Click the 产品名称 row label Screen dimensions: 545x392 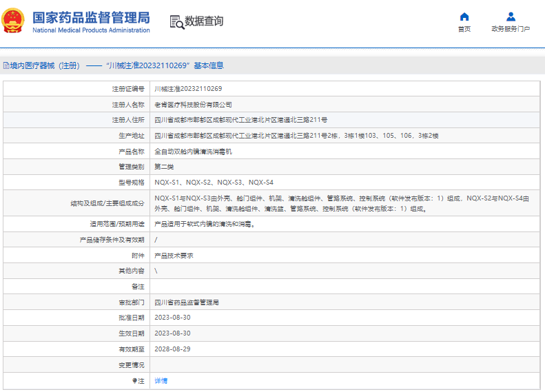132,152
